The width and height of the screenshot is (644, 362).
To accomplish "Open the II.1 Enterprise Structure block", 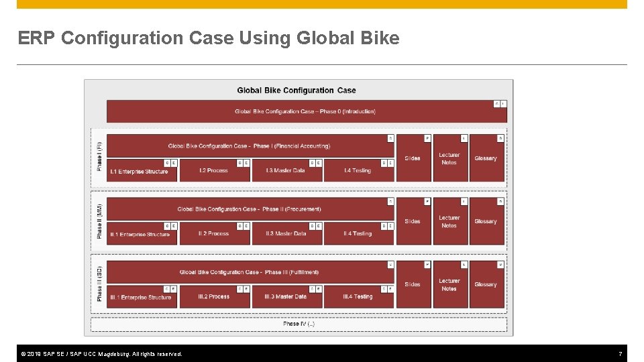I will pos(142,233).
